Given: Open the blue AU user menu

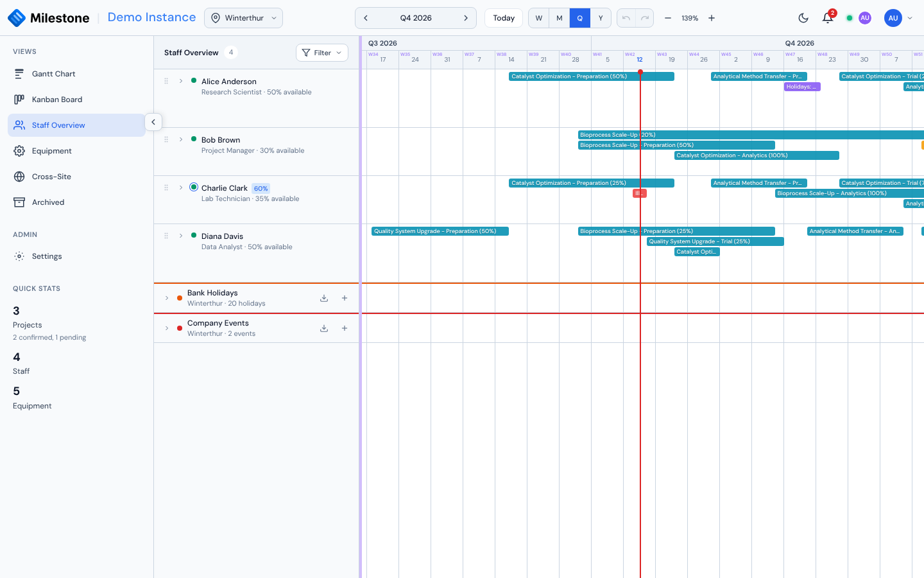Looking at the screenshot, I should [898, 18].
